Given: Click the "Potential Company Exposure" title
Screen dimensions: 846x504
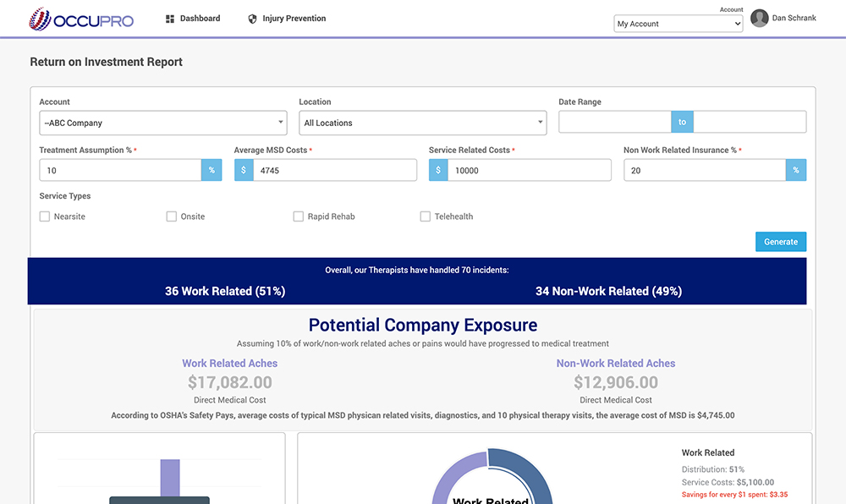Looking at the screenshot, I should point(423,325).
